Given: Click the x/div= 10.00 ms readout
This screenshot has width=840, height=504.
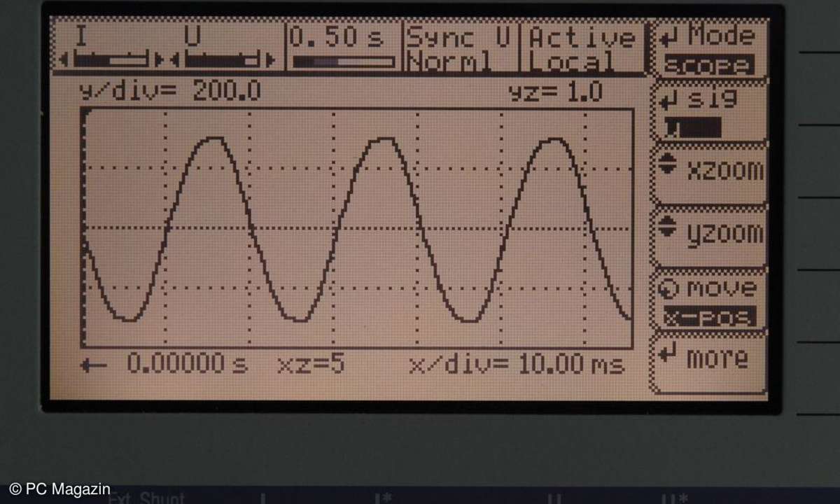Looking at the screenshot, I should pyautogui.click(x=517, y=365).
